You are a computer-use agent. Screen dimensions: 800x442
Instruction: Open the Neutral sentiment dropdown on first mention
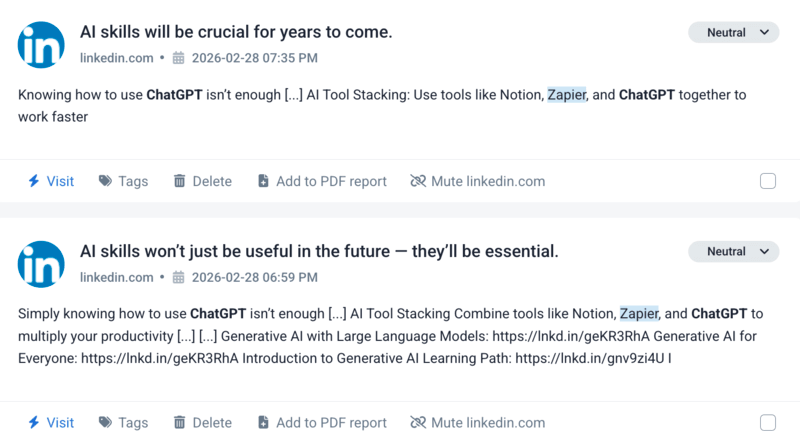coord(733,33)
